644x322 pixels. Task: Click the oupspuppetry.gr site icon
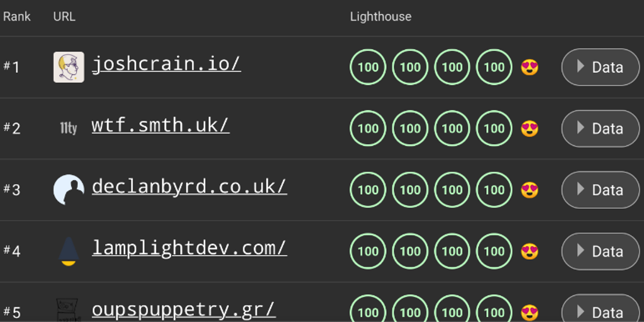click(x=69, y=311)
